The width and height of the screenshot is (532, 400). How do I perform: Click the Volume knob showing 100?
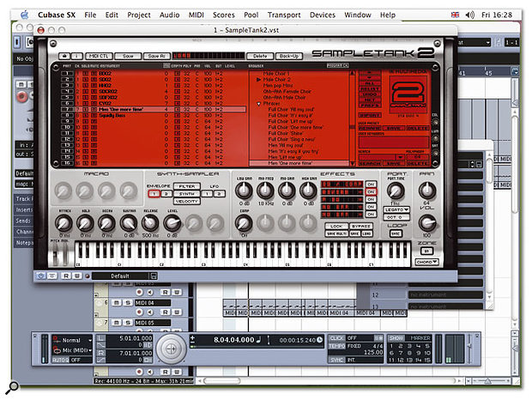tap(426, 223)
